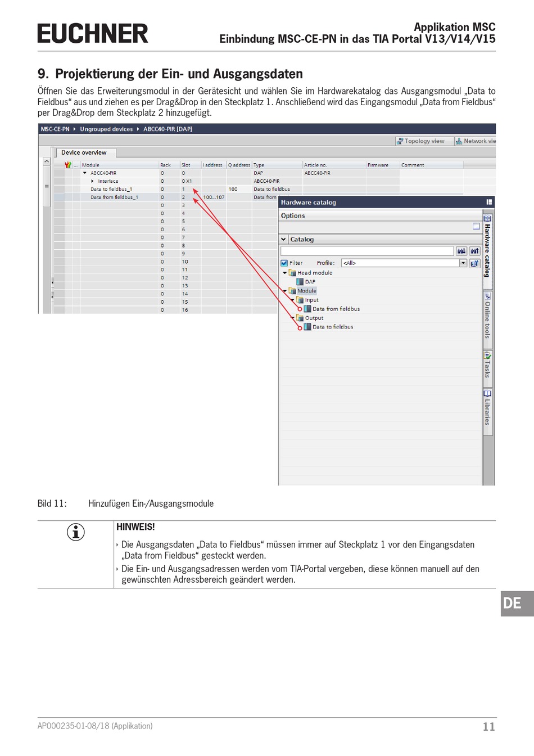
Task: Click the Hardware catalog book icon on sidebar
Action: (487, 218)
